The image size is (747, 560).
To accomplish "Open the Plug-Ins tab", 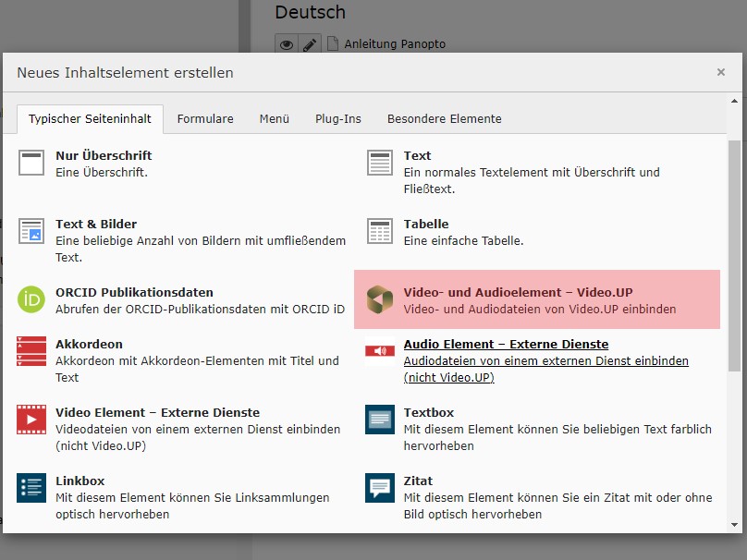I will 338,118.
